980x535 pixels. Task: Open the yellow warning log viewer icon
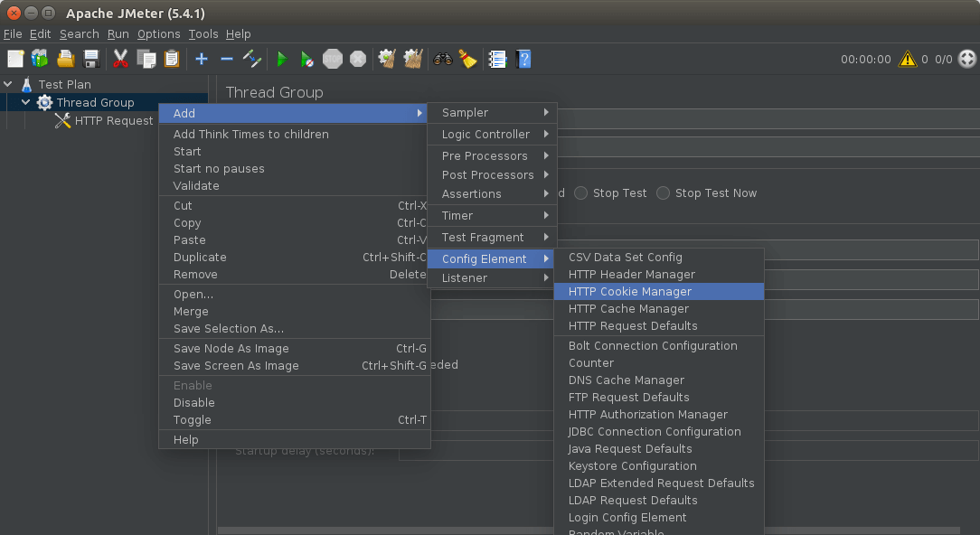(907, 60)
